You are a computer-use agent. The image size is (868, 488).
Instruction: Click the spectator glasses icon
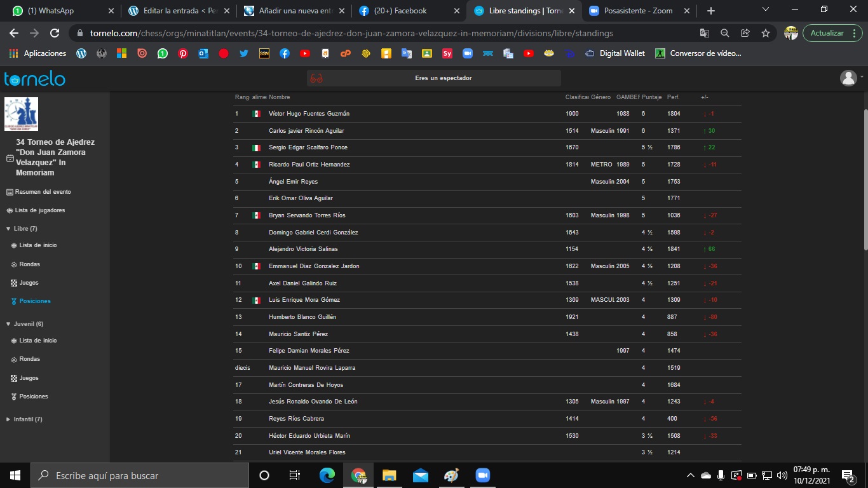click(316, 78)
